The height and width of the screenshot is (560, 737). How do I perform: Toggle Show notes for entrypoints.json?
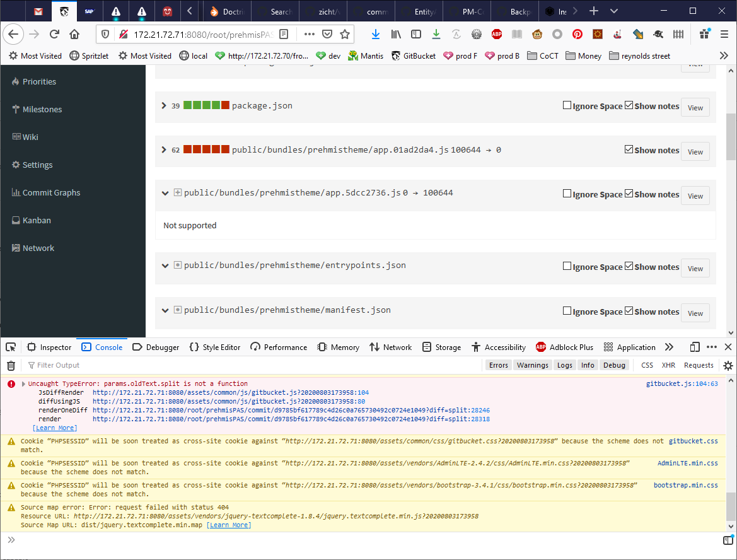(x=629, y=266)
